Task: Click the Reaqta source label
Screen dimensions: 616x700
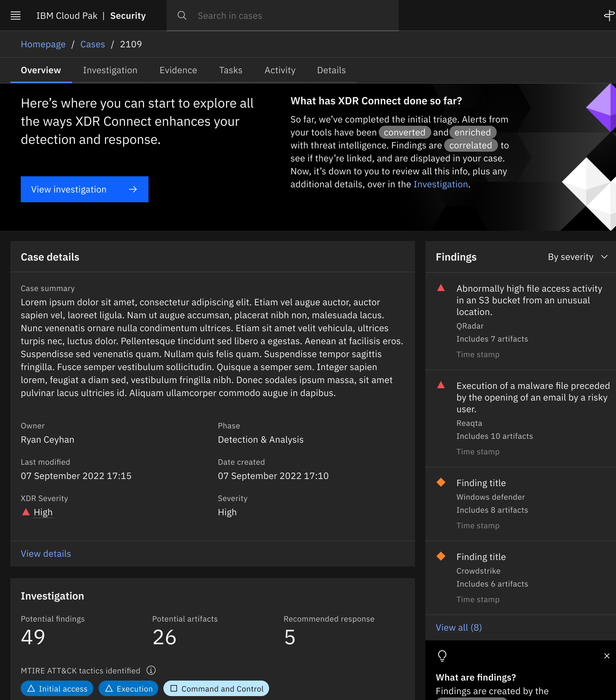Action: pyautogui.click(x=469, y=423)
